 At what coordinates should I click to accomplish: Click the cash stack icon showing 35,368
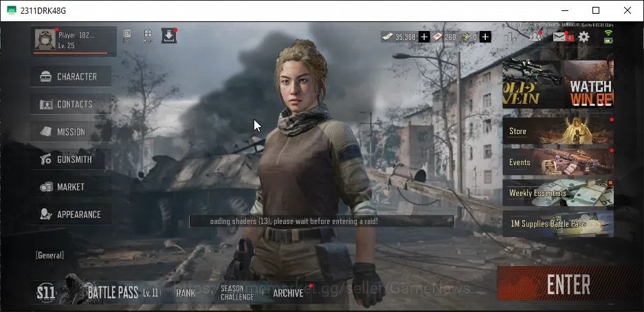click(x=388, y=37)
